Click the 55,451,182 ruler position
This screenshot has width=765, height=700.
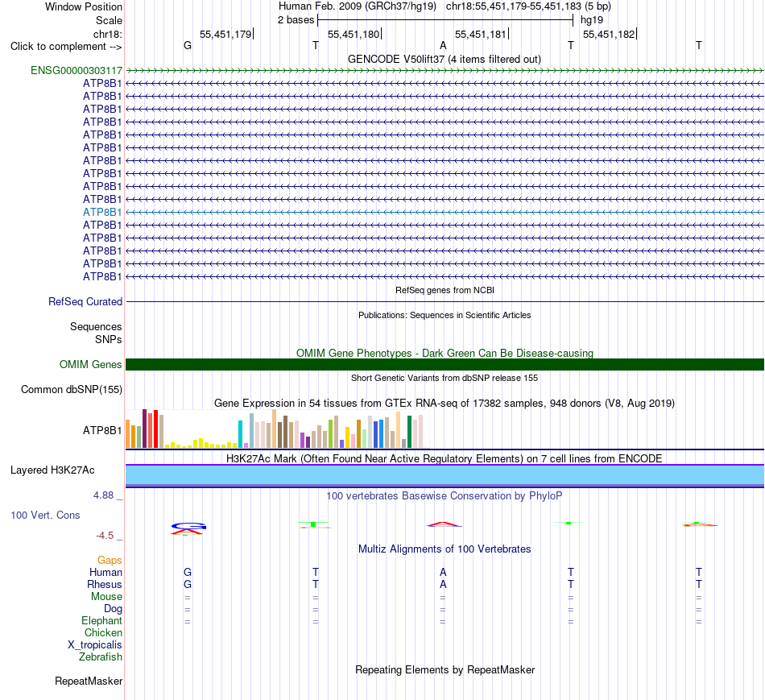pyautogui.click(x=609, y=34)
